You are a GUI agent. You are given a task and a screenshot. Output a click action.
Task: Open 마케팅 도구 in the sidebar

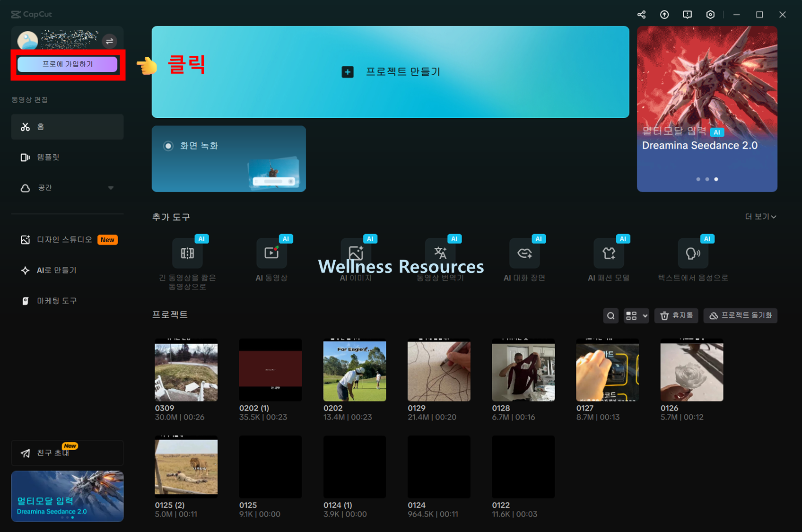point(68,301)
